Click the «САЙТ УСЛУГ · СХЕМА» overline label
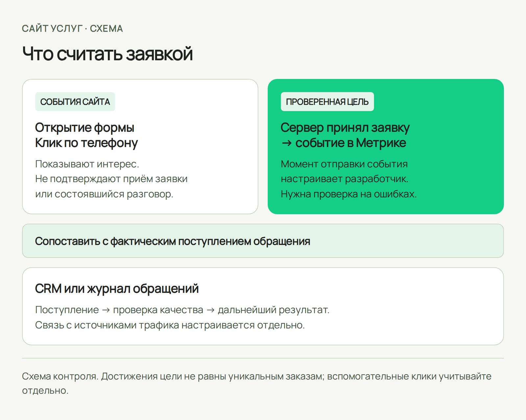 72,29
